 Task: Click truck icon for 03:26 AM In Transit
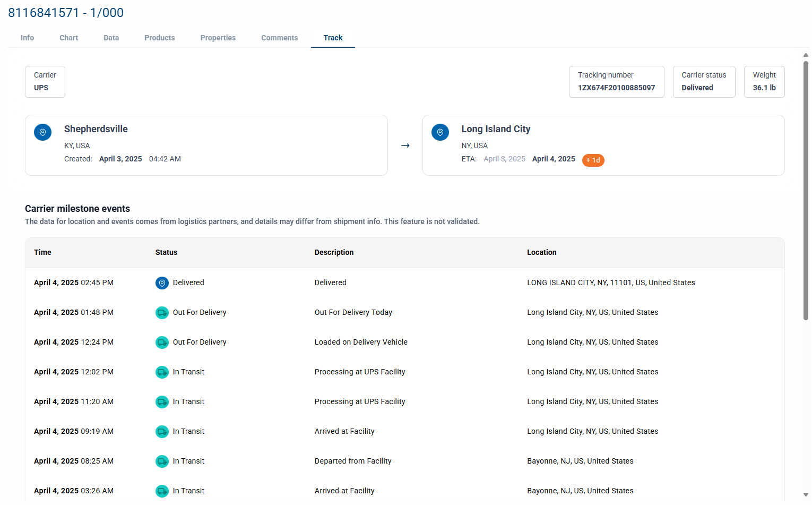(x=162, y=491)
